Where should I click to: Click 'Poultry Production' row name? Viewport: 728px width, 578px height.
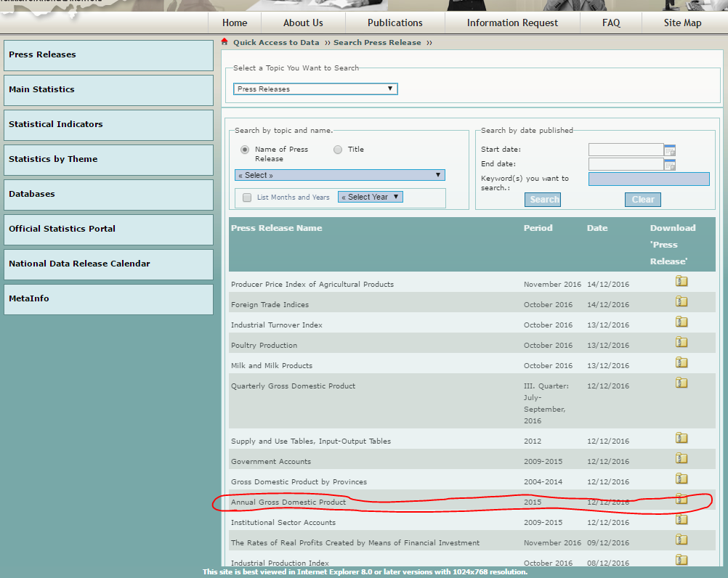tap(264, 346)
